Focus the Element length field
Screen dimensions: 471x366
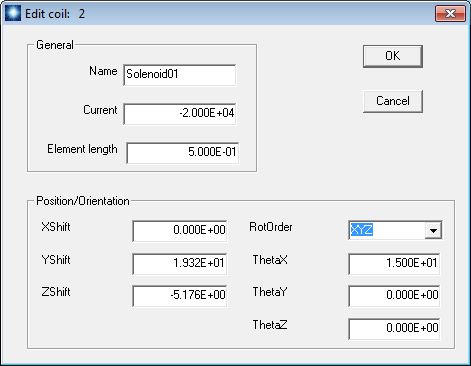pyautogui.click(x=183, y=153)
